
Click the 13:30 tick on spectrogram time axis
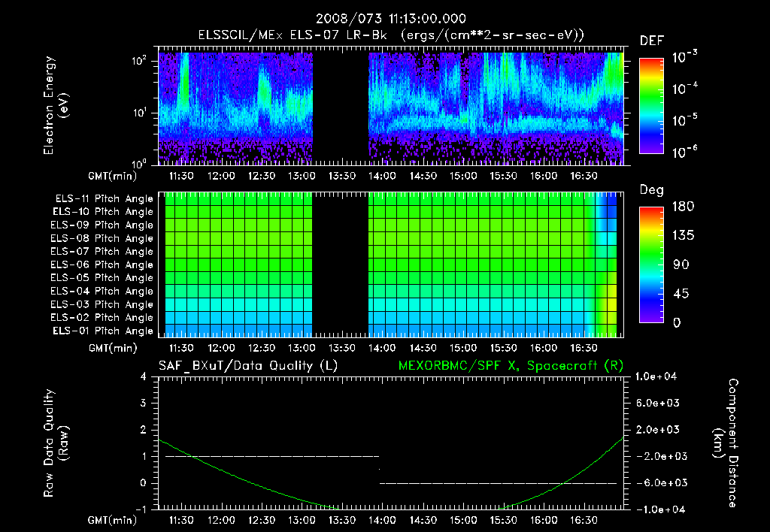tap(342, 176)
